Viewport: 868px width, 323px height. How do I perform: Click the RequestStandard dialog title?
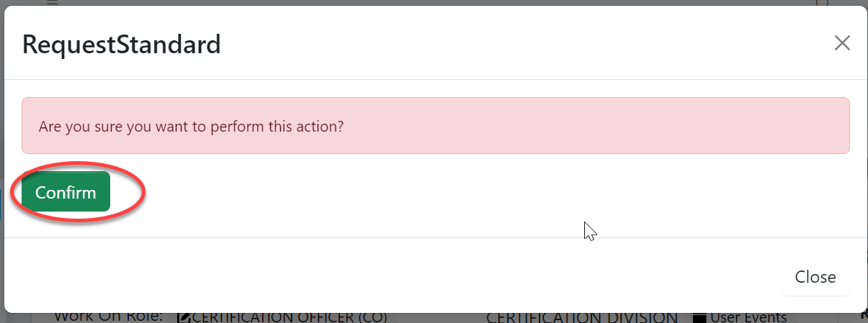click(x=121, y=45)
